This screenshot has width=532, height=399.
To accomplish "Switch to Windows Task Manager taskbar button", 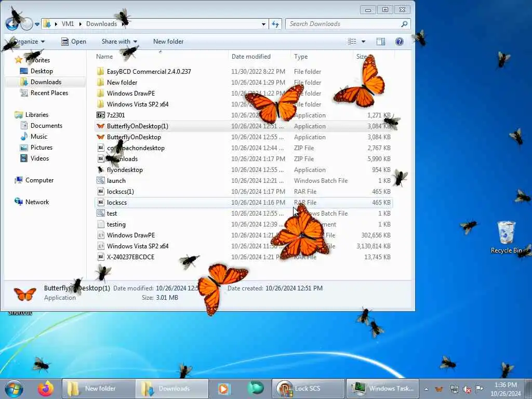I will point(383,389).
